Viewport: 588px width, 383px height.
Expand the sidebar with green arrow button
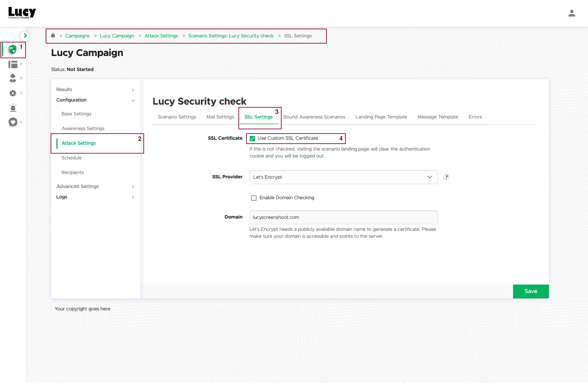click(25, 36)
